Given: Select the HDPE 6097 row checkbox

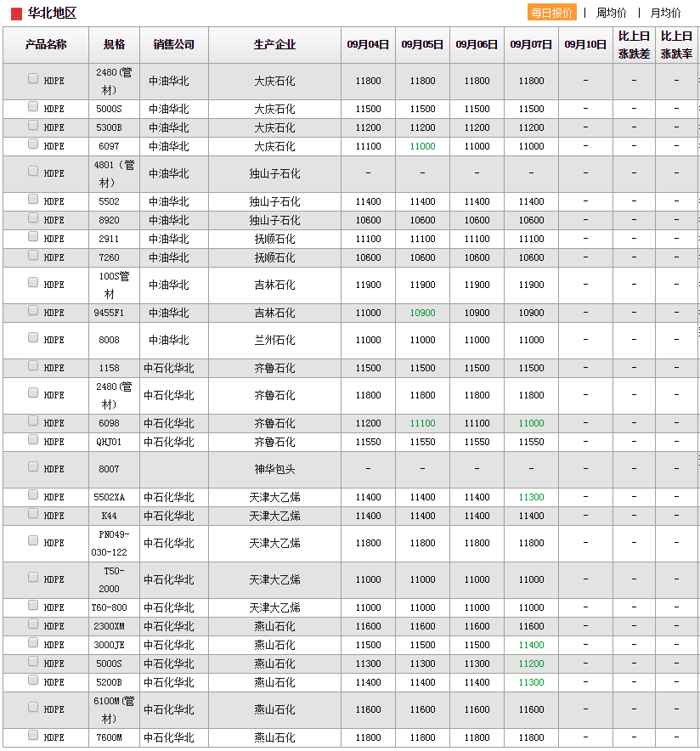Looking at the screenshot, I should 33,144.
